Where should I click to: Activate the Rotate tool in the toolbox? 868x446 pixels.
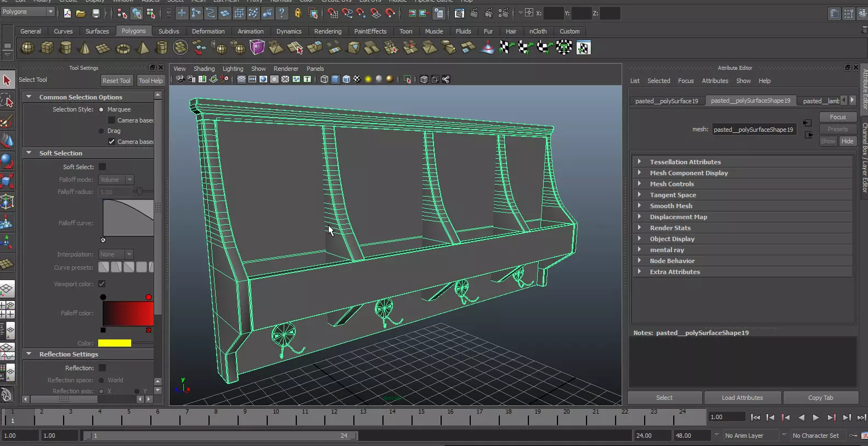7,161
